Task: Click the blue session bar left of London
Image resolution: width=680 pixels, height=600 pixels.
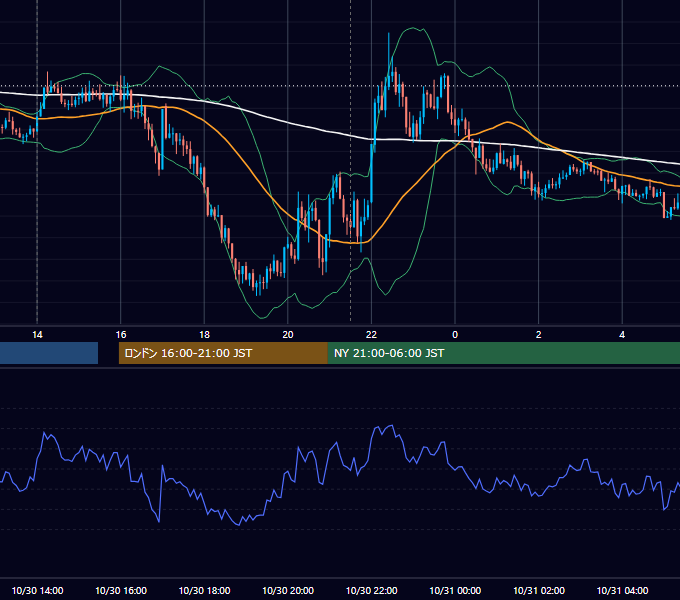Action: (49, 353)
